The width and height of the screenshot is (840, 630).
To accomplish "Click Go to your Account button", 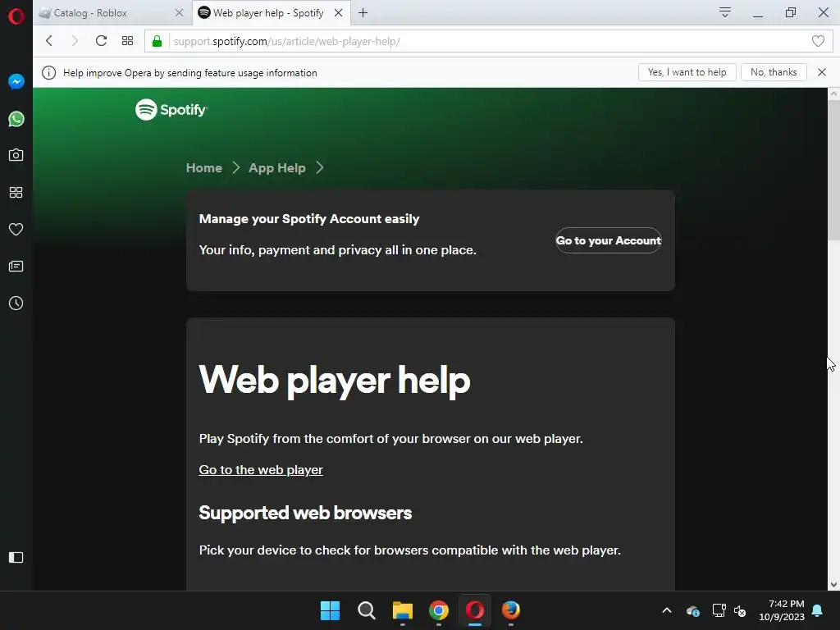I will (609, 240).
